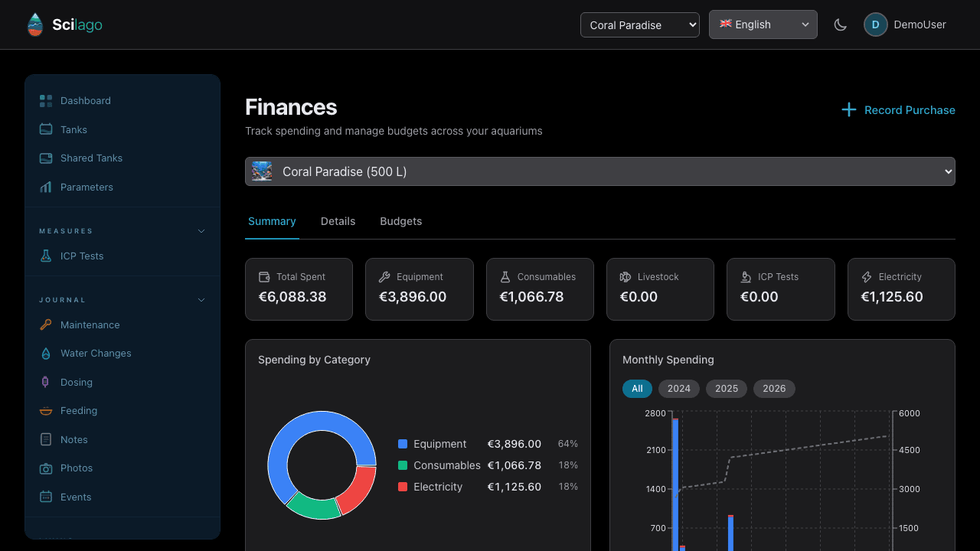Image resolution: width=980 pixels, height=551 pixels.
Task: Switch to the Details tab
Action: [x=338, y=221]
